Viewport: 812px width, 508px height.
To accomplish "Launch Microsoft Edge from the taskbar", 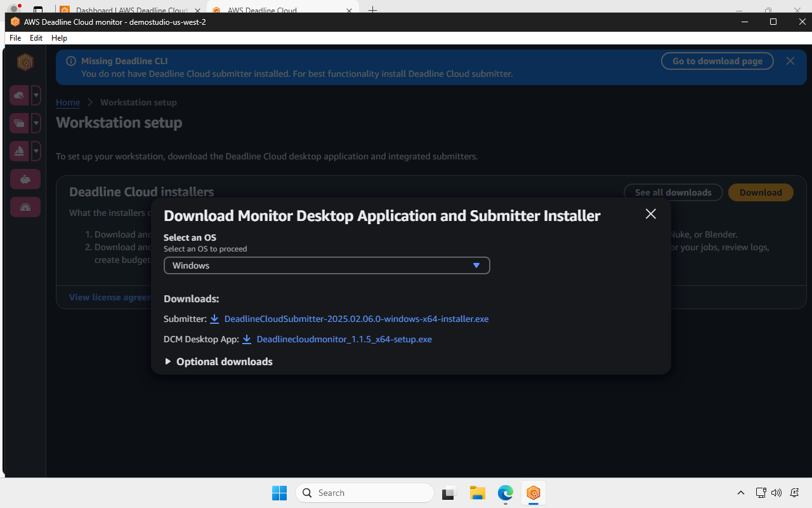I will click(x=505, y=493).
